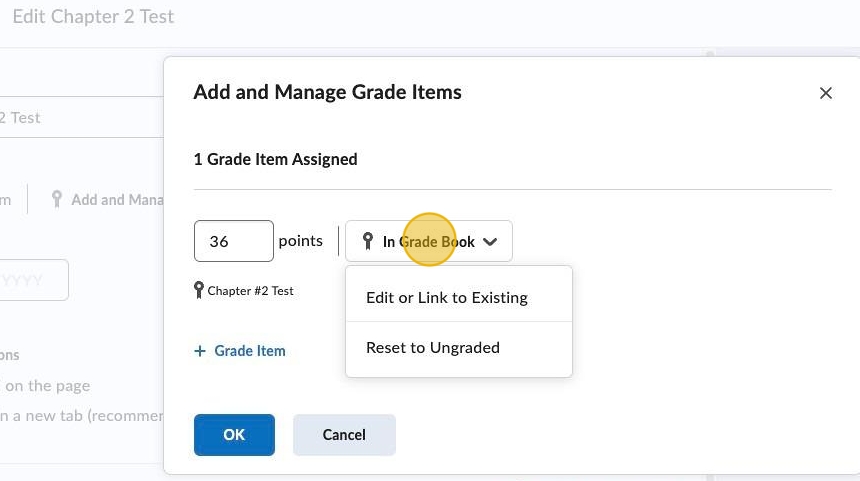The image size is (860, 481).
Task: Click the 1 Grade Item Assigned heading
Action: [x=275, y=159]
